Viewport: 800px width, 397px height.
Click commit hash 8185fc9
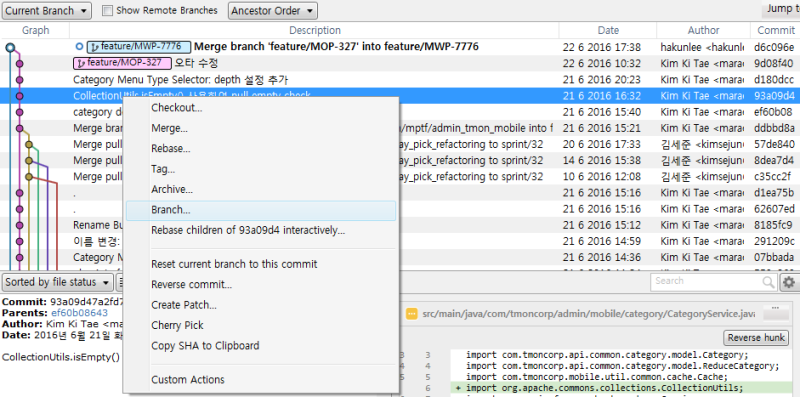(x=773, y=225)
